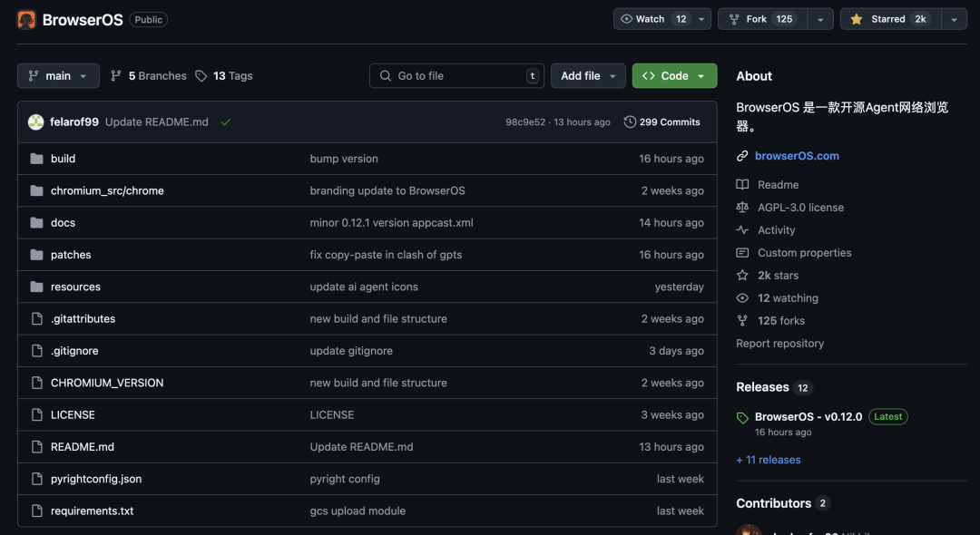980x535 pixels.
Task: Open the latest commit message Update README.md
Action: [157, 122]
